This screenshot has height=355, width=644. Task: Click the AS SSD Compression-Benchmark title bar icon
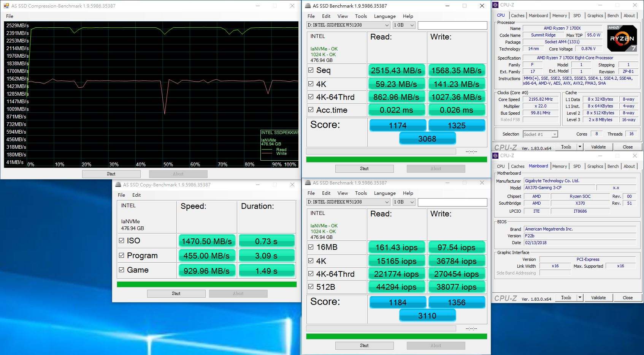pos(6,6)
